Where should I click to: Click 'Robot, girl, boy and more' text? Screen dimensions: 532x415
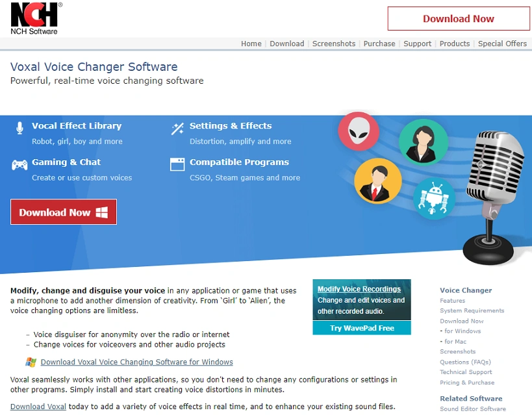click(77, 142)
